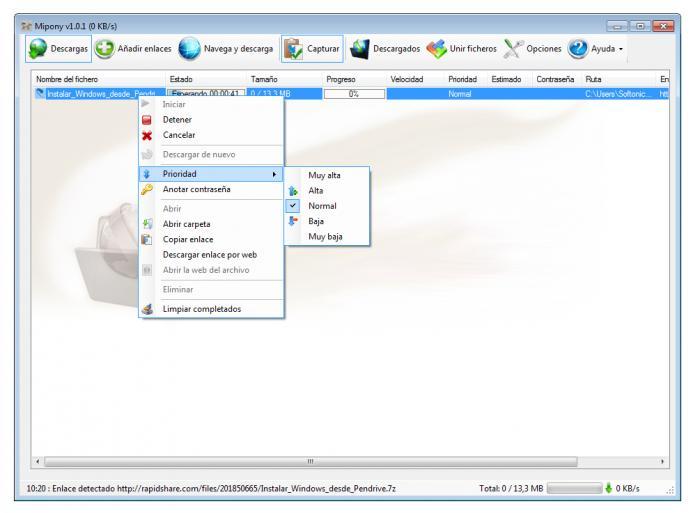Choose Normal priority with checkmark
This screenshot has height=513, width=700.
pos(322,205)
